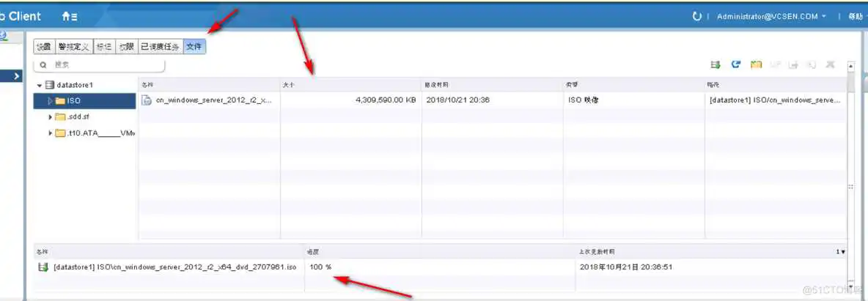Click the expand arrow in left sidebar
Viewport: 868px width, 301px height.
click(17, 76)
